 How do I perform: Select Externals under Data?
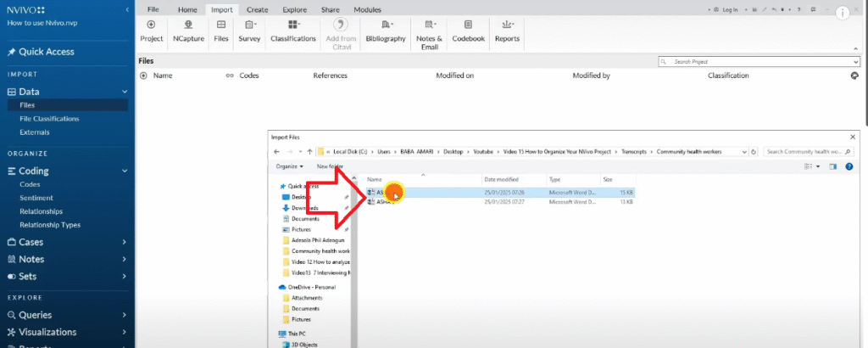point(34,132)
